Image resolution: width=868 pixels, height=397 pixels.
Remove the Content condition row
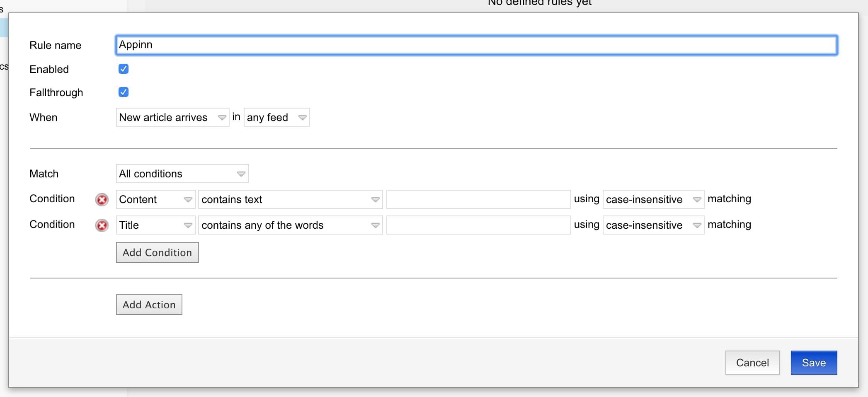(102, 200)
